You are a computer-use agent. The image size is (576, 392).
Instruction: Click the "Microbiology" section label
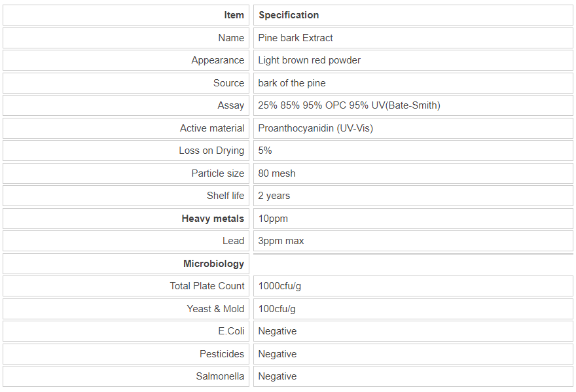coord(213,264)
